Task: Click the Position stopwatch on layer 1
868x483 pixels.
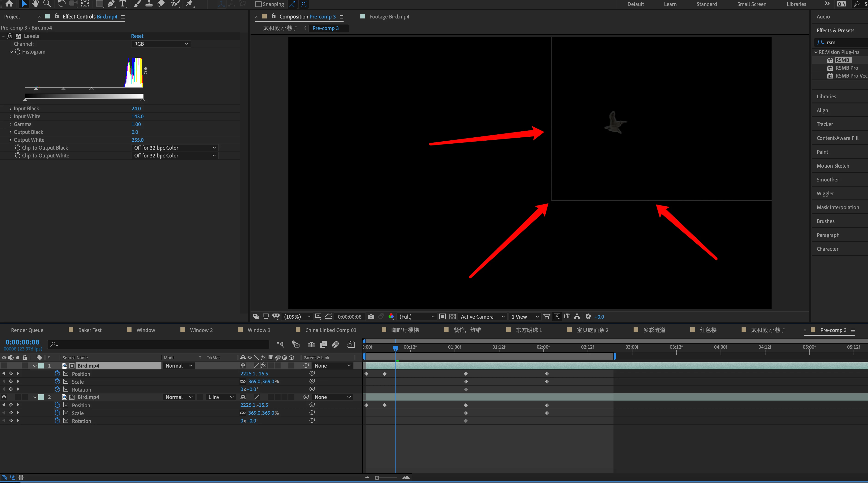Action: 57,373
